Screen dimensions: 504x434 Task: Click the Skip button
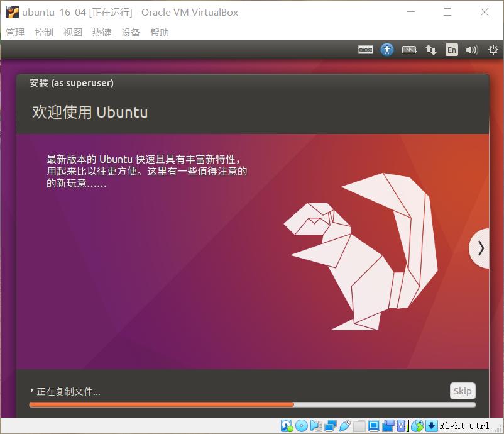(463, 391)
